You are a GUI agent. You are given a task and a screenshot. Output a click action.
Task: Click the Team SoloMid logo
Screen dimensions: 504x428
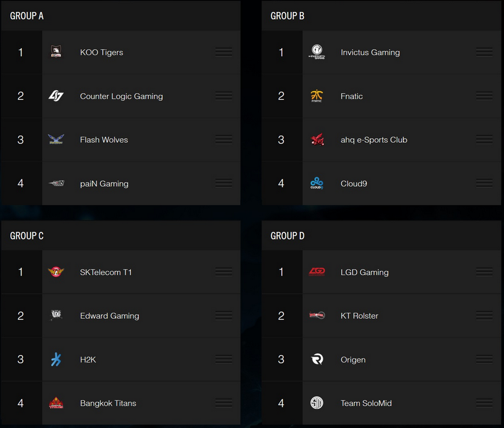[x=317, y=403]
